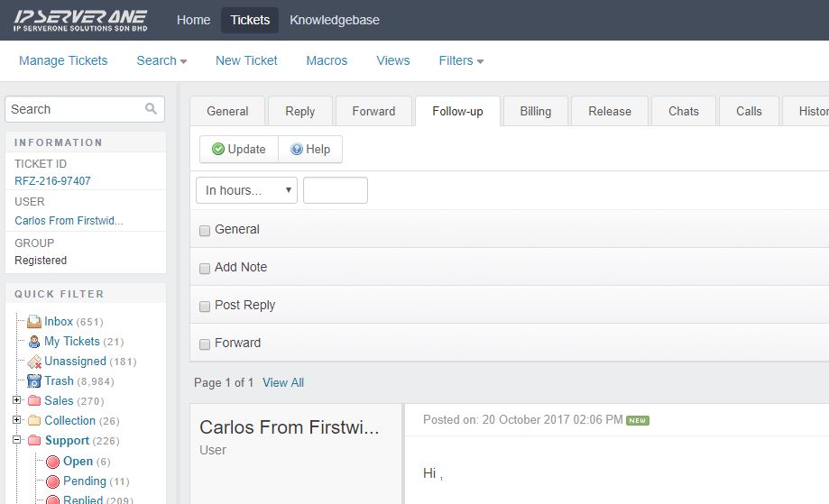Viewport: 829px width, 504px height.
Task: Click the red Open status icon
Action: coord(52,462)
